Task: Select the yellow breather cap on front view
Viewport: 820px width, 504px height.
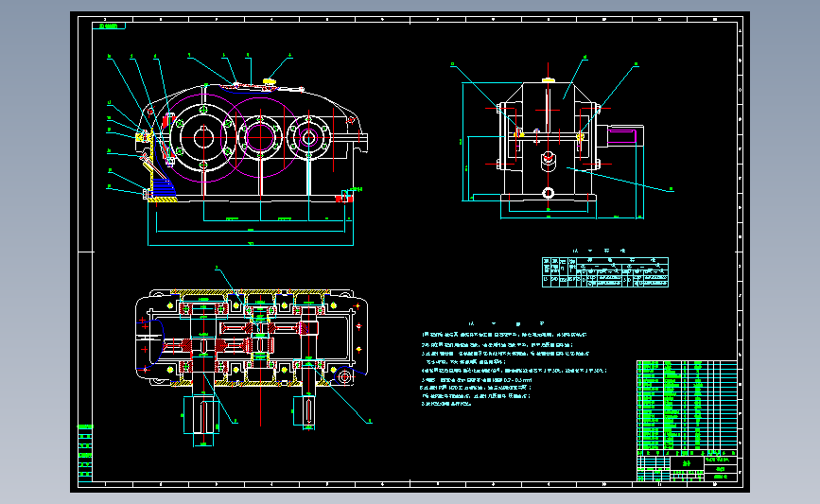Action: pyautogui.click(x=269, y=81)
